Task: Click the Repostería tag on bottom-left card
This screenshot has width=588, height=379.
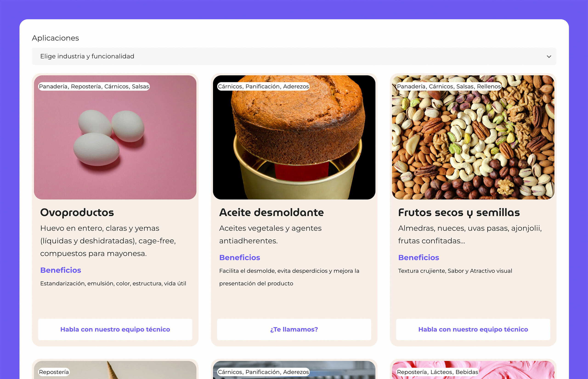Action: (54, 372)
